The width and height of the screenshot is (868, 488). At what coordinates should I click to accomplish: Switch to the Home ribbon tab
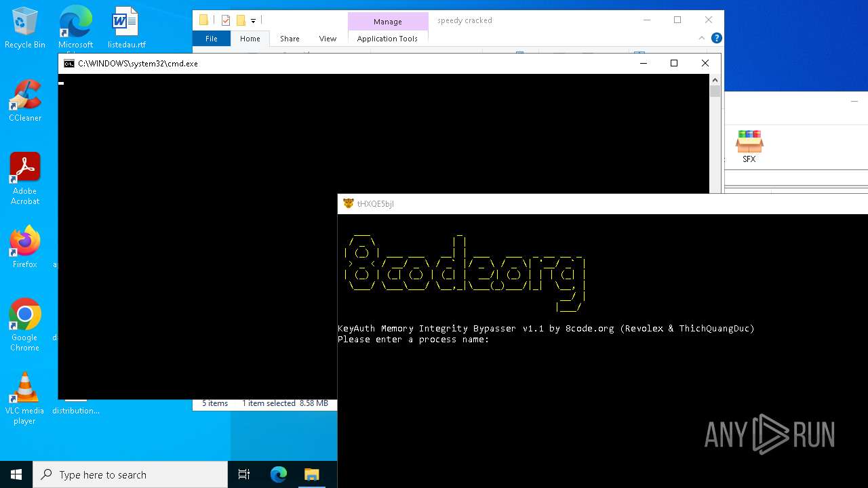click(250, 39)
